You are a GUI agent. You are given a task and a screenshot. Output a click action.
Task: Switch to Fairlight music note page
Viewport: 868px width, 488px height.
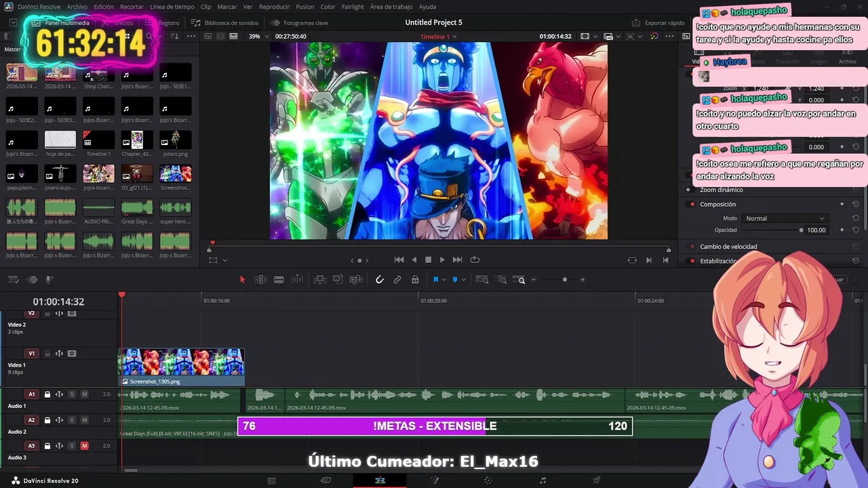click(x=542, y=481)
